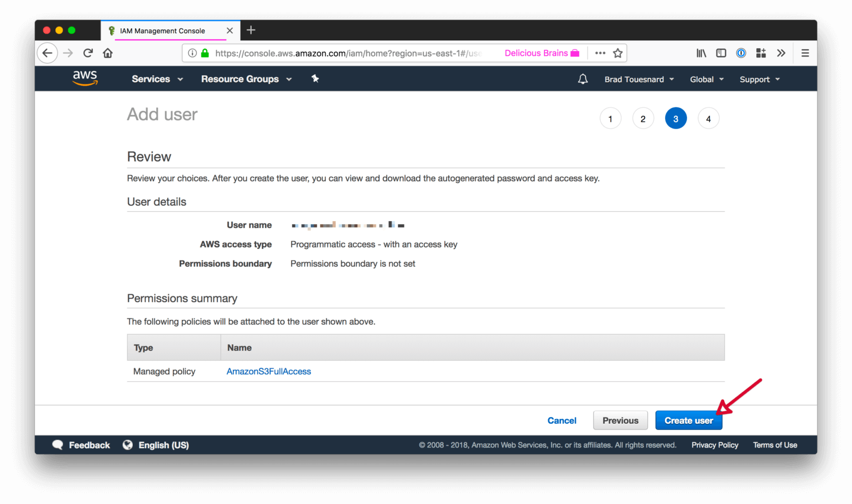Click the Previous button

click(x=620, y=420)
